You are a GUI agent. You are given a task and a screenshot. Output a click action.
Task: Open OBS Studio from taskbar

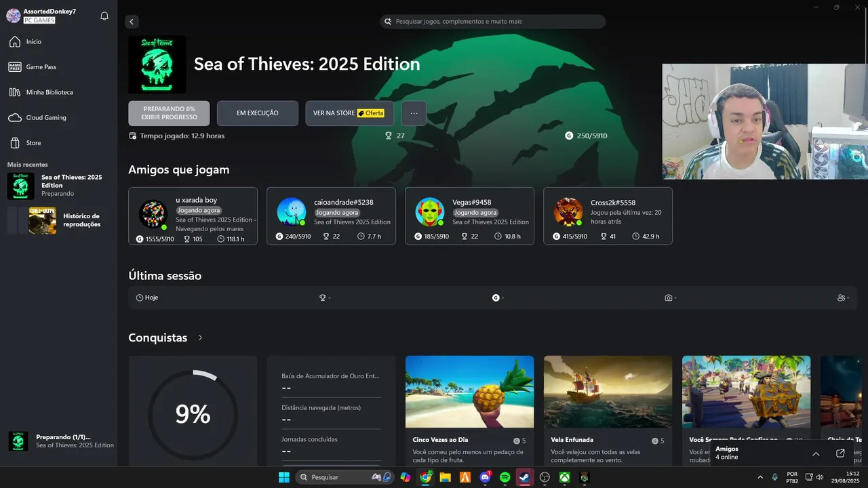(545, 477)
